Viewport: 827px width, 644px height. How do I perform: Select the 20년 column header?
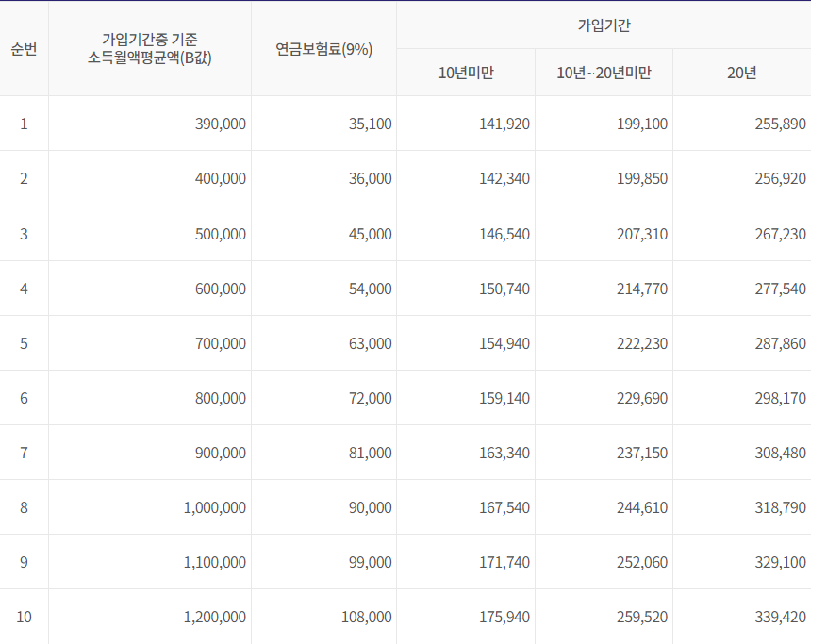coord(742,73)
